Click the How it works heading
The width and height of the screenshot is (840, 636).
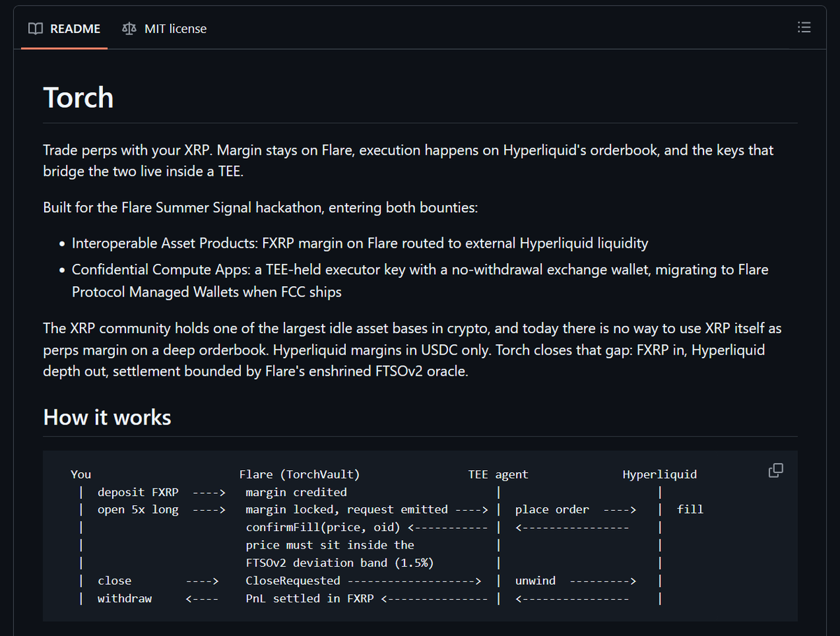pyautogui.click(x=107, y=417)
